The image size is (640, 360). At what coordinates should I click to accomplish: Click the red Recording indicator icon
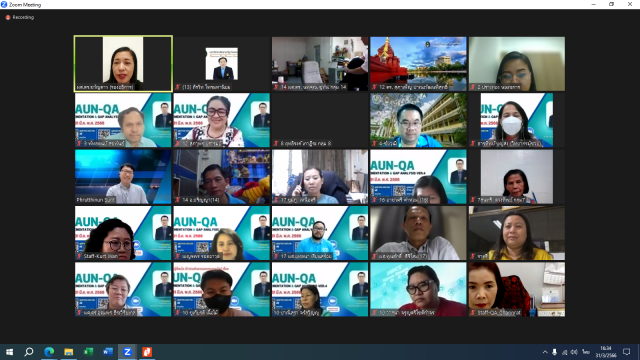[8, 18]
